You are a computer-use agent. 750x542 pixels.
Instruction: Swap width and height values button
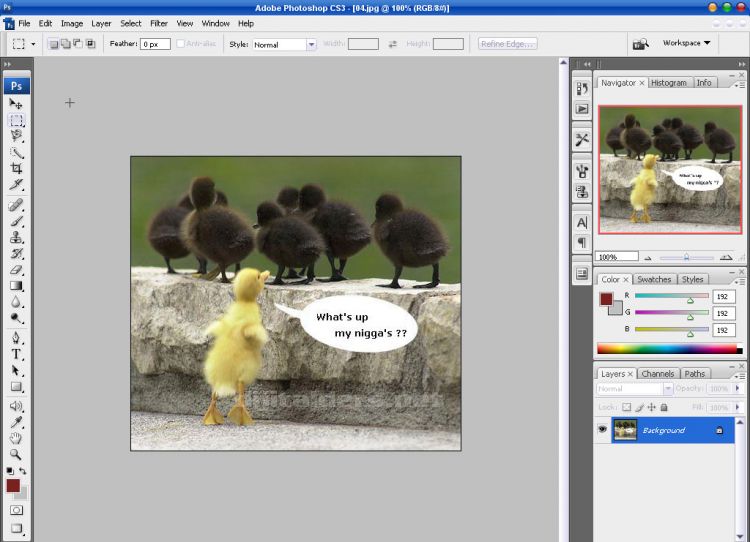point(393,44)
